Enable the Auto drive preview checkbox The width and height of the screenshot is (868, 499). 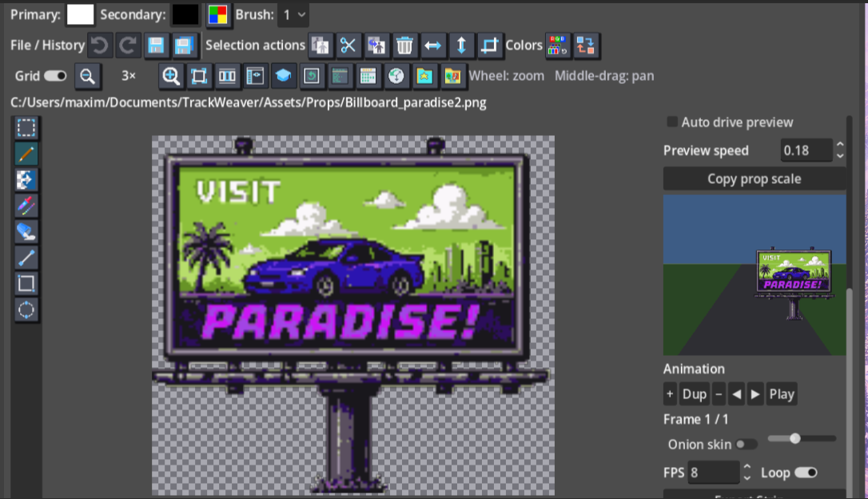[672, 122]
